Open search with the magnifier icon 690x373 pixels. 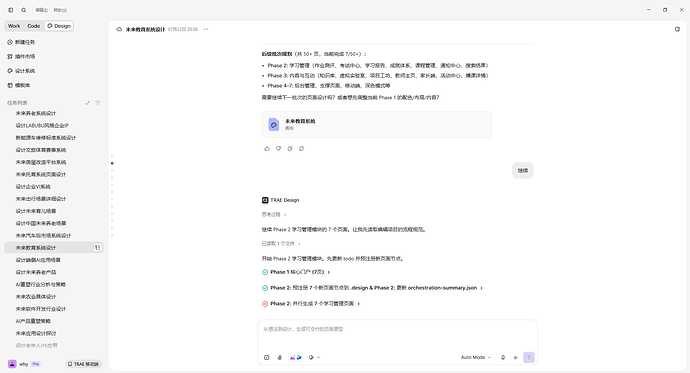click(x=24, y=10)
